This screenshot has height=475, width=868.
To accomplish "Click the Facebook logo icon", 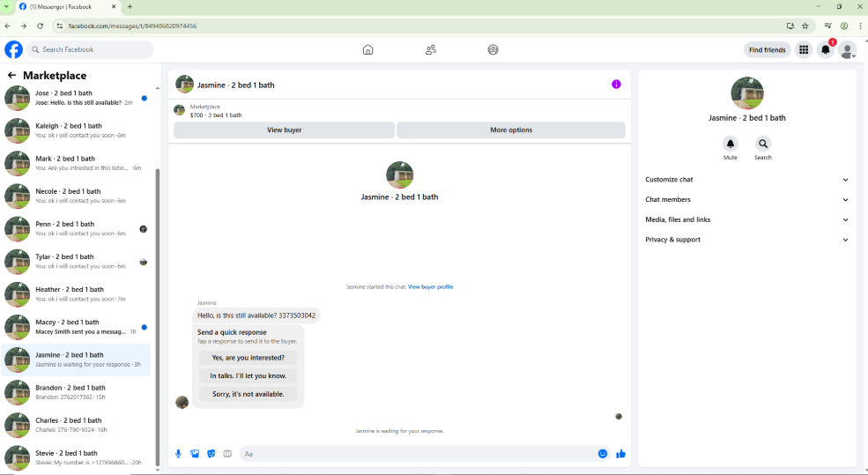I will click(x=14, y=49).
